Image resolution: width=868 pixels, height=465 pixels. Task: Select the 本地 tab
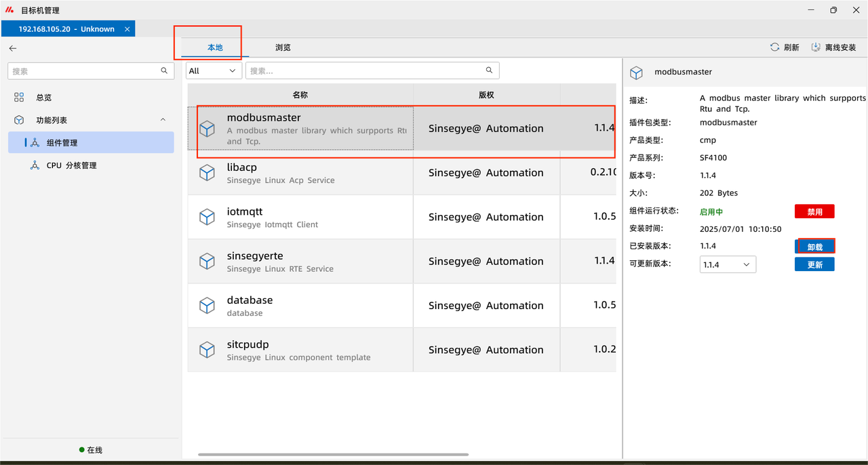point(215,47)
